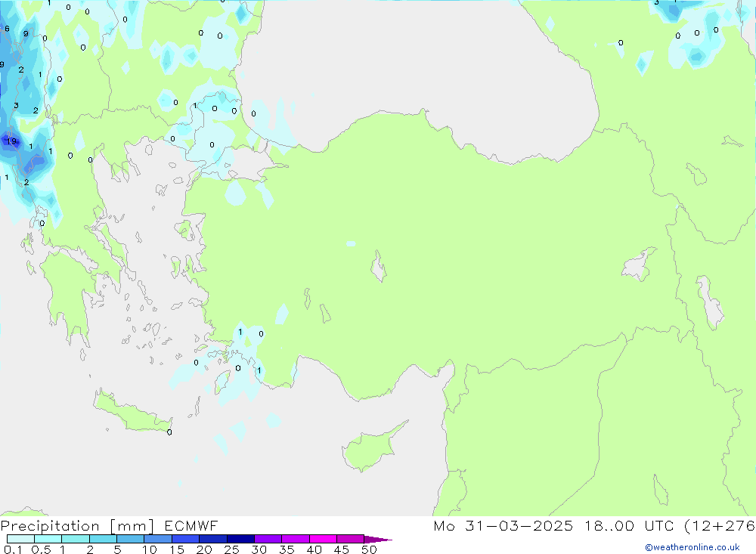Click the 20–25 mm dark blue swatch

(x=212, y=539)
